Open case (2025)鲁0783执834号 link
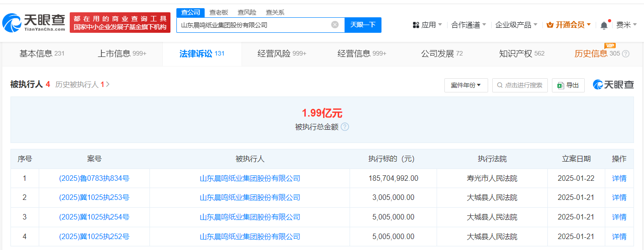 (x=94, y=179)
